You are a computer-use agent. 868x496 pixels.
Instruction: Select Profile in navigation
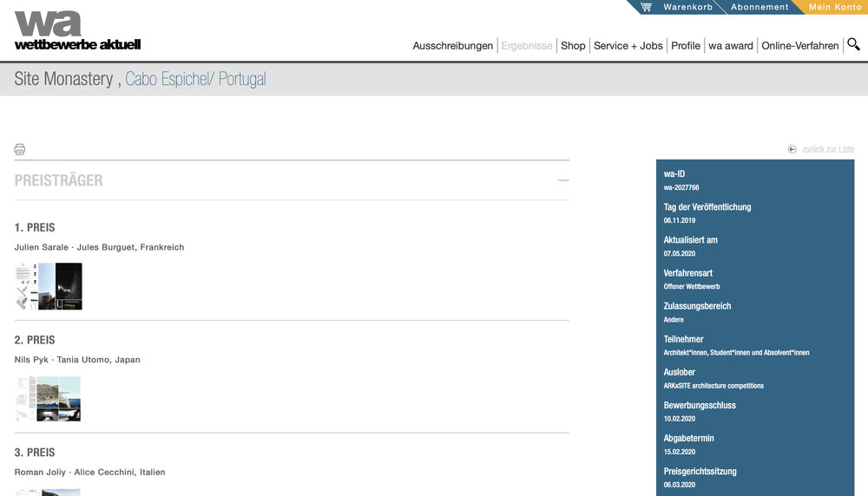[x=685, y=46]
